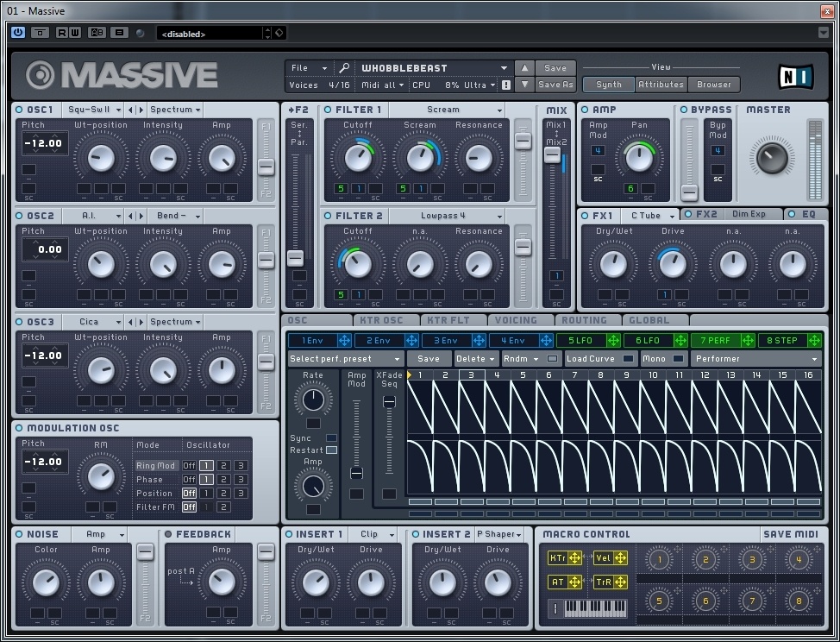Click the CPU warning exclamation icon
Screen dimensions: 840x642
point(505,85)
